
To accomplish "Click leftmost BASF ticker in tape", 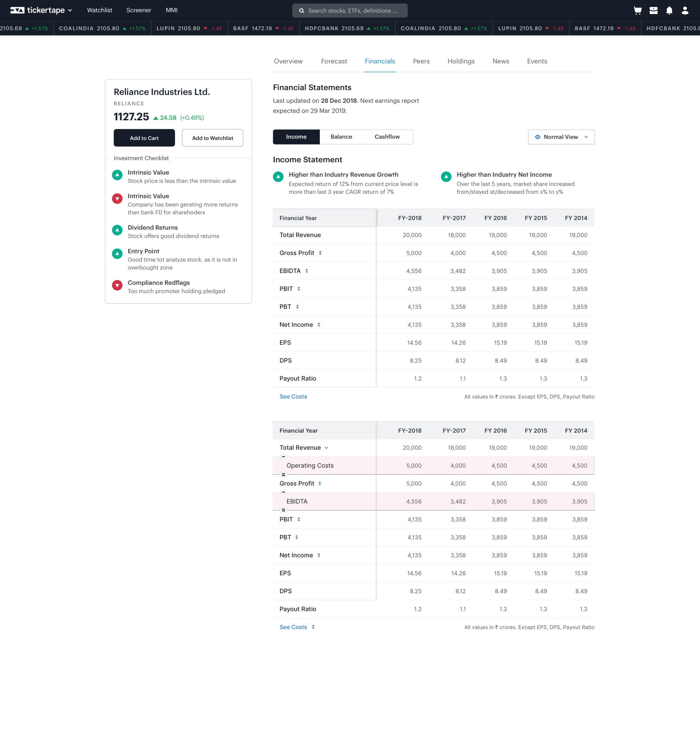I will 263,28.
